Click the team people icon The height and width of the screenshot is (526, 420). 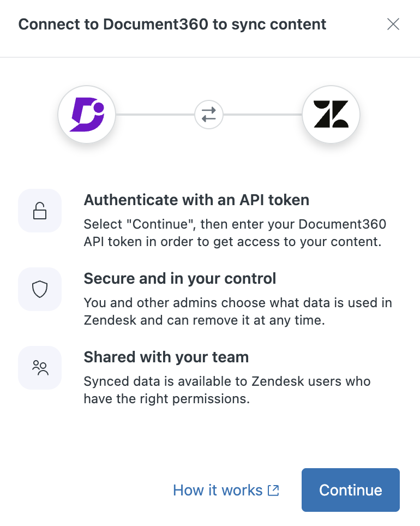pos(40,368)
